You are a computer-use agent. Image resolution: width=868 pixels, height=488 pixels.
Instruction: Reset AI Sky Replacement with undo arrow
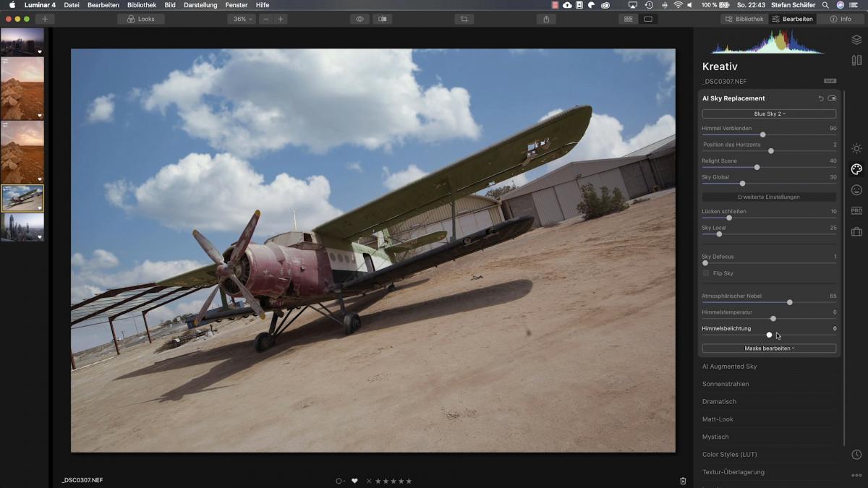821,98
